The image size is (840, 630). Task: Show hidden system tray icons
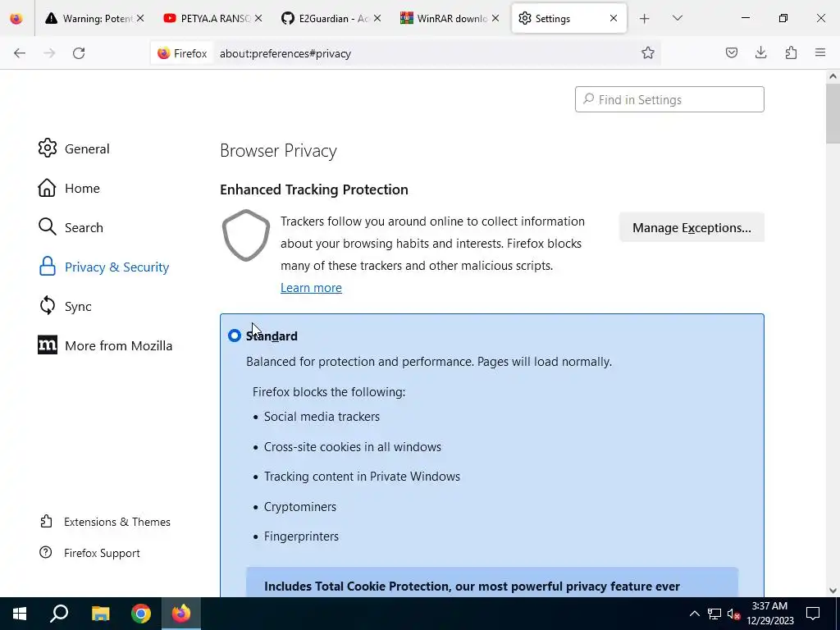pos(694,614)
